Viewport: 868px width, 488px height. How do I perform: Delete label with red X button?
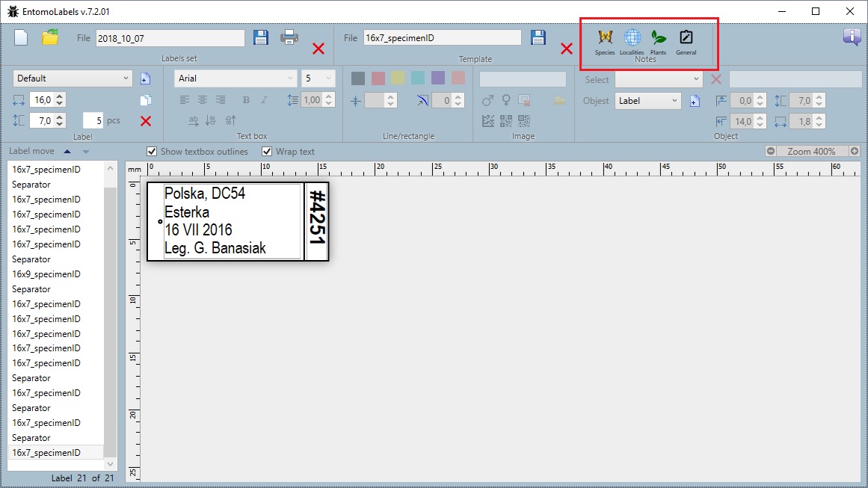click(146, 121)
